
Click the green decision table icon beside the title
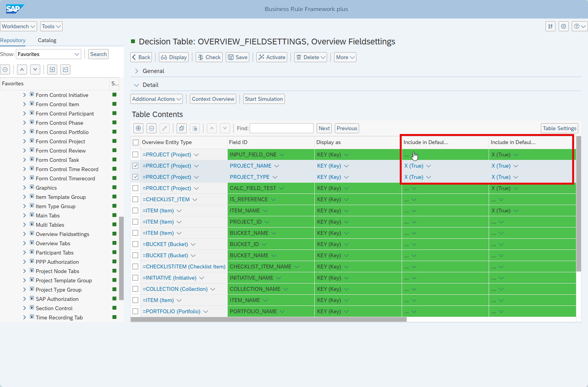[133, 41]
